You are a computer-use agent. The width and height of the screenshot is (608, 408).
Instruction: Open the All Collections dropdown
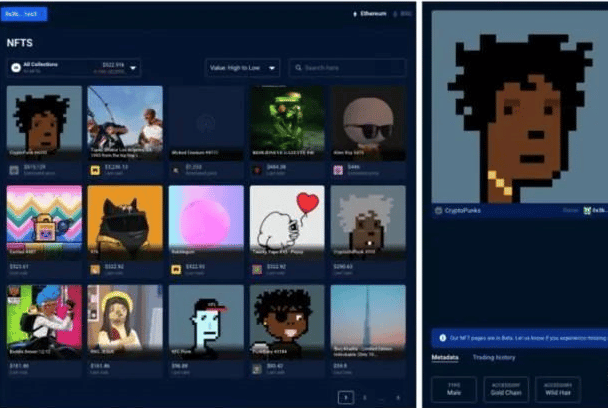[x=74, y=68]
